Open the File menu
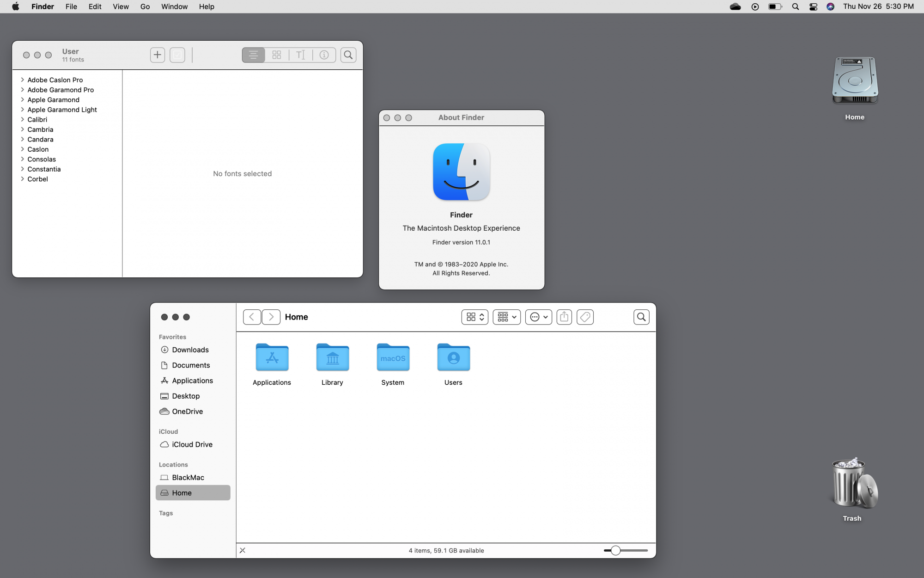924x578 pixels. [x=71, y=6]
